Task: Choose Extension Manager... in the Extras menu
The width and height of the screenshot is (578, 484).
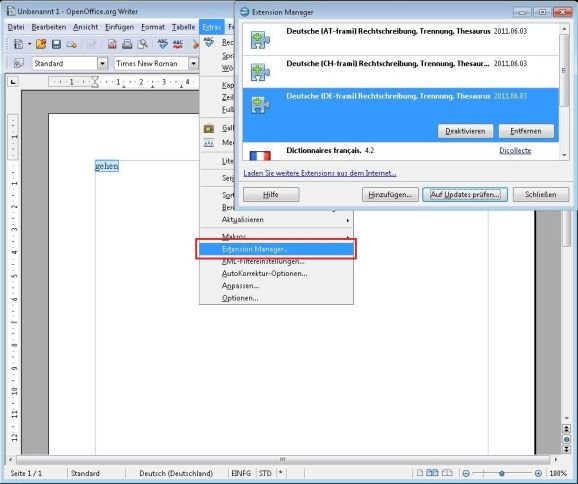Action: pos(276,249)
